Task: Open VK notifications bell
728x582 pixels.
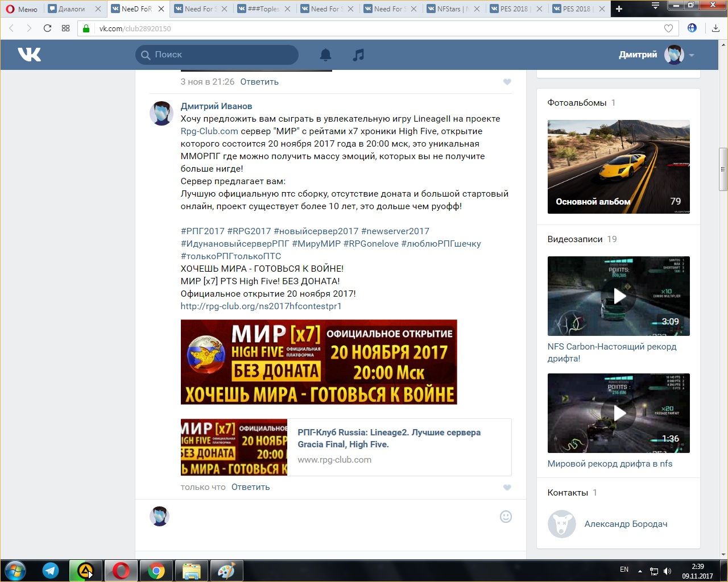Action: click(325, 55)
